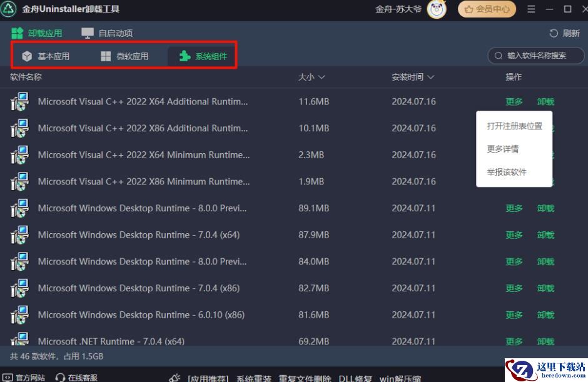Focus the 输入软件名称搜索 search field
Screen dimensions: 588x382
pyautogui.click(x=536, y=56)
